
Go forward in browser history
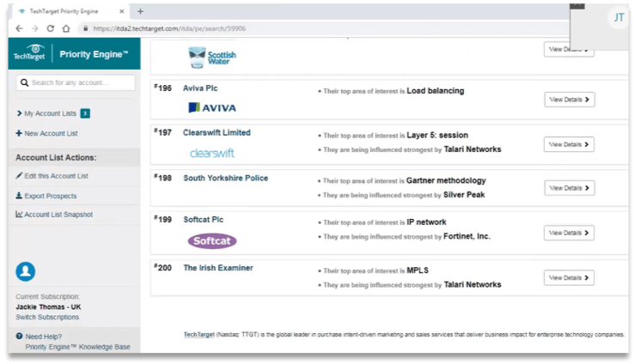coord(35,28)
